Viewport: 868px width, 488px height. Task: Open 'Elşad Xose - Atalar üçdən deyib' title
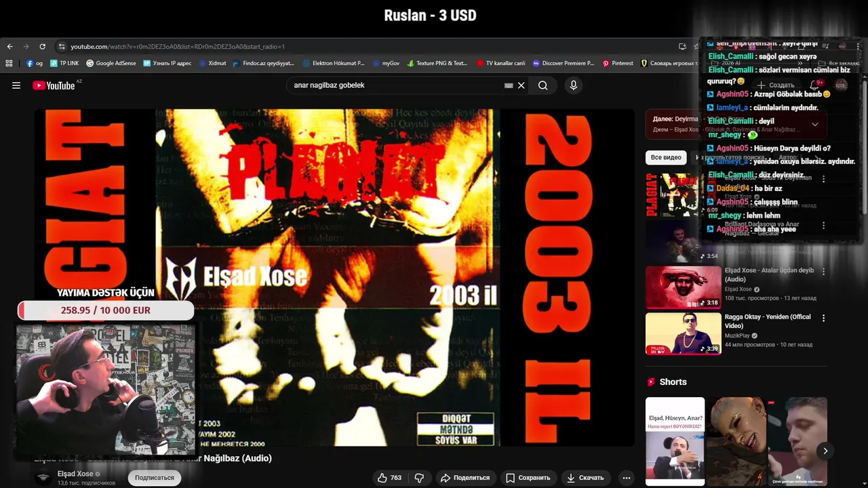[x=769, y=274]
